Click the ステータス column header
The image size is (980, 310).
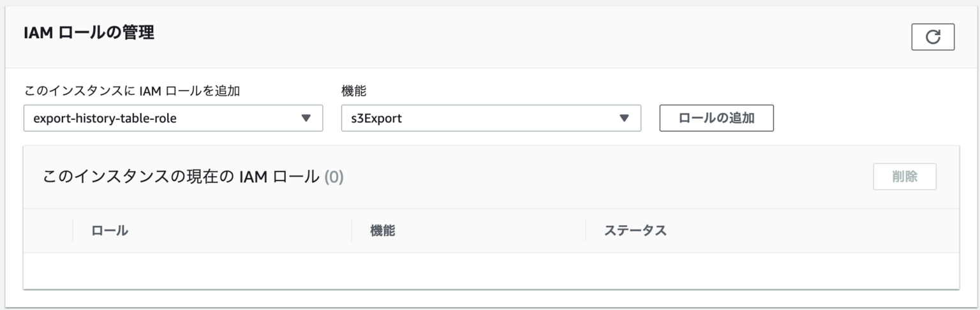pyautogui.click(x=635, y=230)
